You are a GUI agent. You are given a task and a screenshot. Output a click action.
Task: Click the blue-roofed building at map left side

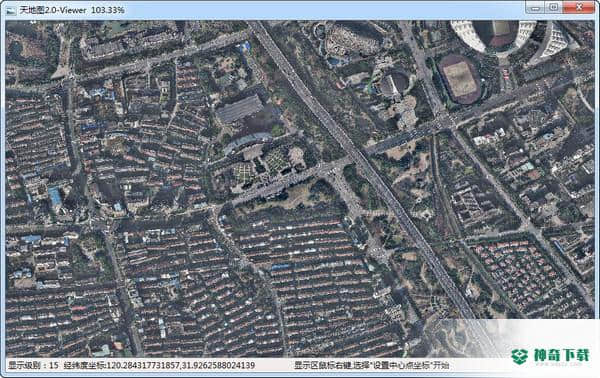click(x=55, y=196)
